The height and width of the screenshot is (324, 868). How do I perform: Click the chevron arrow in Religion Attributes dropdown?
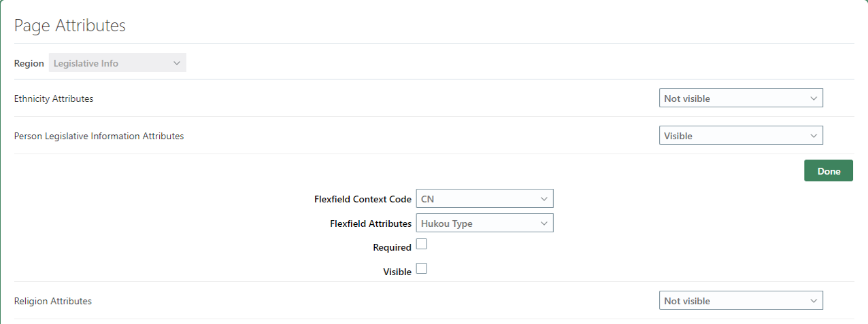click(814, 301)
